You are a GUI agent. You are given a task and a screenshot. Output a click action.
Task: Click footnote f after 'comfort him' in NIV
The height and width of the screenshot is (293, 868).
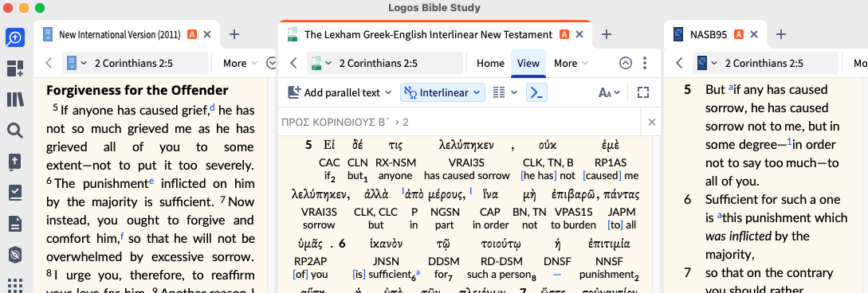pyautogui.click(x=122, y=236)
